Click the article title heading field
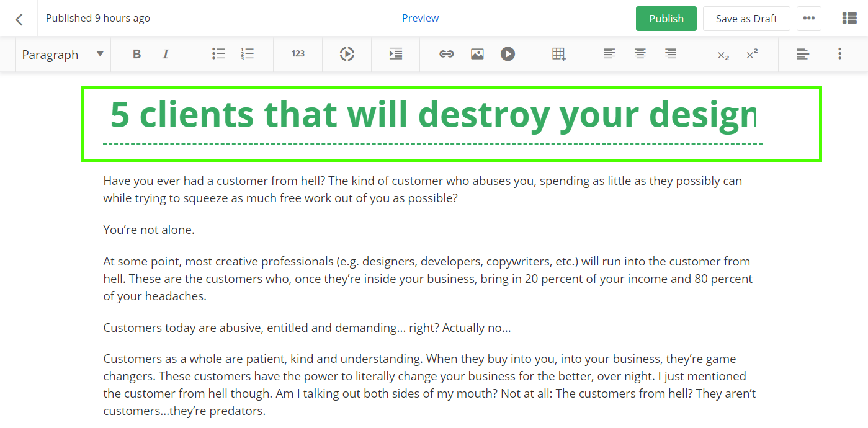This screenshot has width=868, height=428. click(x=432, y=115)
